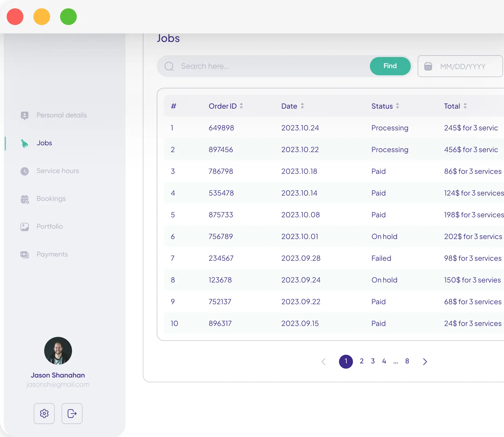Screen dimensions: 504x437
Task: Jump to page 8 in pagination
Action: click(407, 361)
